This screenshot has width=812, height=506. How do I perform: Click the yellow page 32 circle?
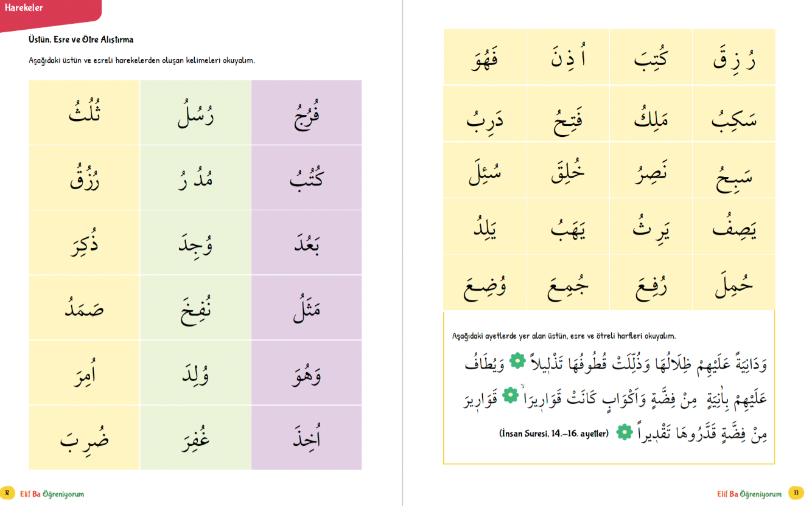point(7,493)
